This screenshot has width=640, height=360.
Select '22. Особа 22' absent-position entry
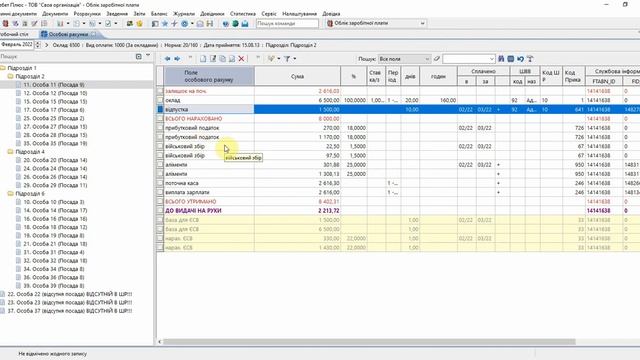[x=70, y=294]
